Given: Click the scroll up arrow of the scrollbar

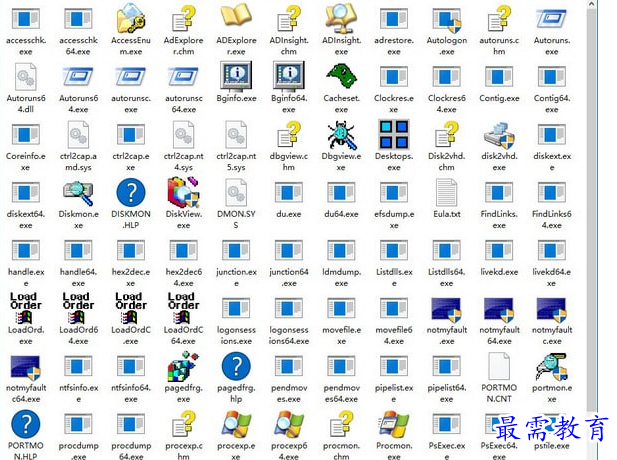Looking at the screenshot, I should [x=591, y=5].
